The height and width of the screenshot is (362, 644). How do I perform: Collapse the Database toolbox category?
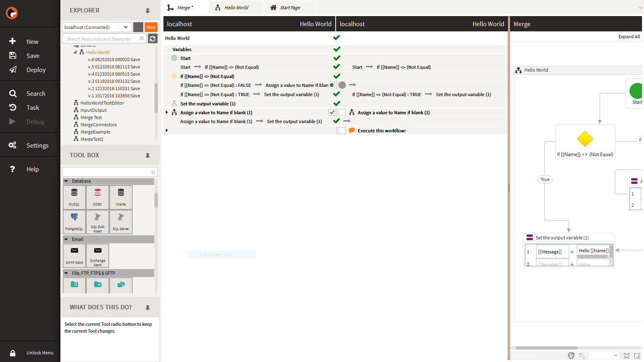[66, 181]
